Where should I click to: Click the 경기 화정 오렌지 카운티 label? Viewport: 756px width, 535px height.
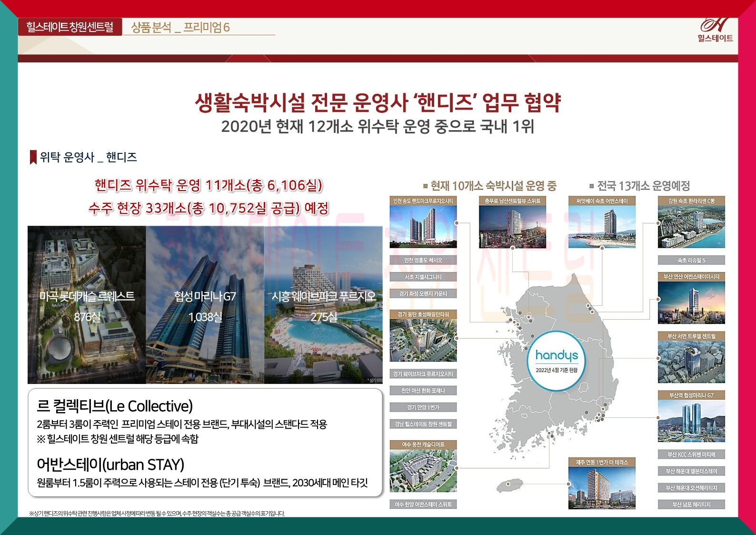[423, 293]
